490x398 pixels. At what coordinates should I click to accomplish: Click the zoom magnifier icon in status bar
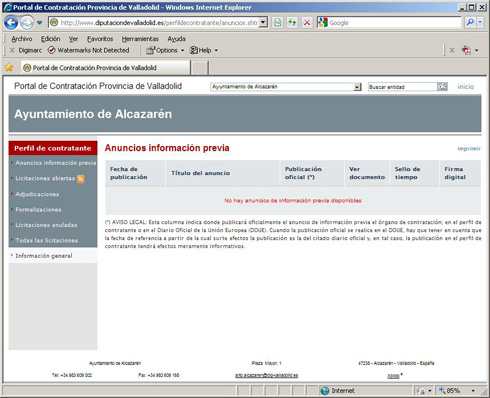coord(442,390)
